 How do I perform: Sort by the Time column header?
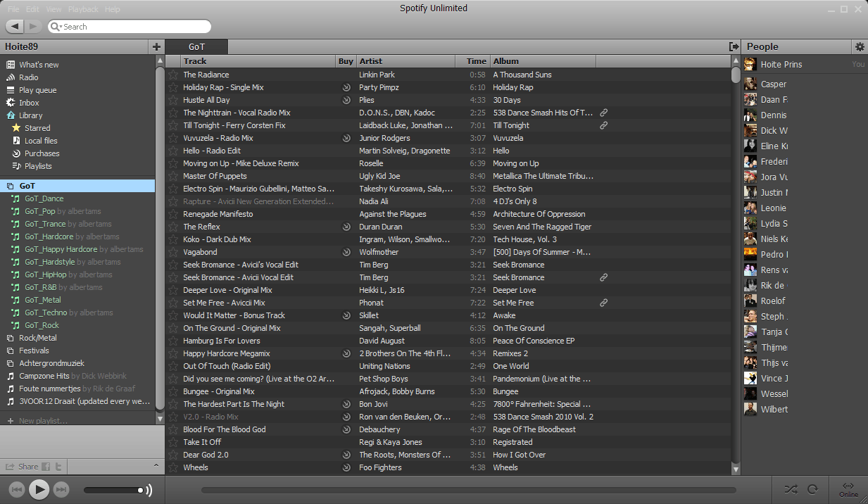coord(472,61)
